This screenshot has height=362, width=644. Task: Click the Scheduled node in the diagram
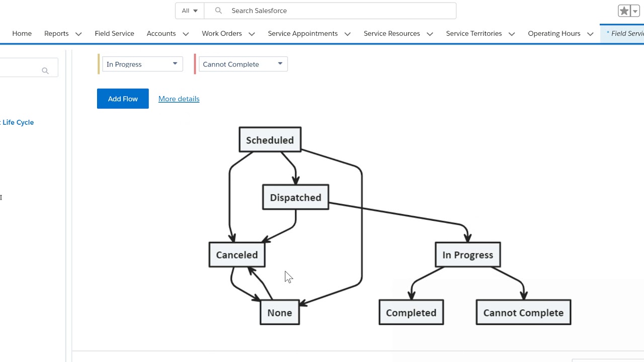270,140
